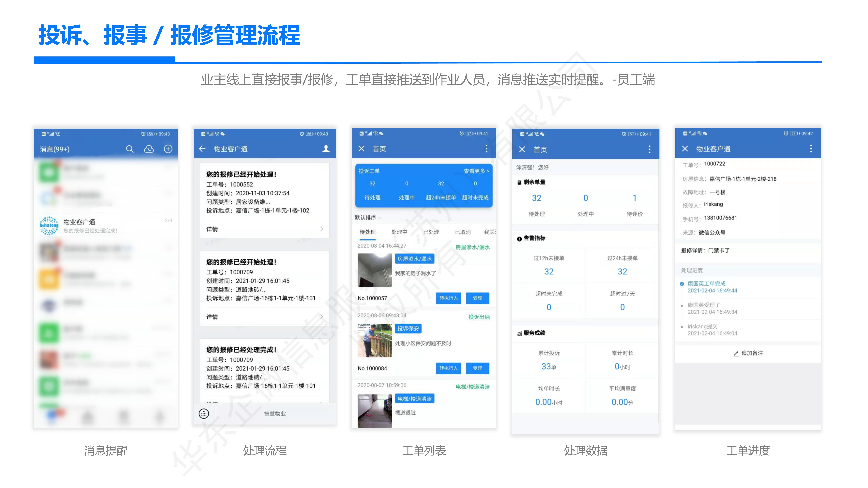The width and height of the screenshot is (868, 488).
Task: Select the 康国英受理了 progress entry
Action: click(712, 309)
